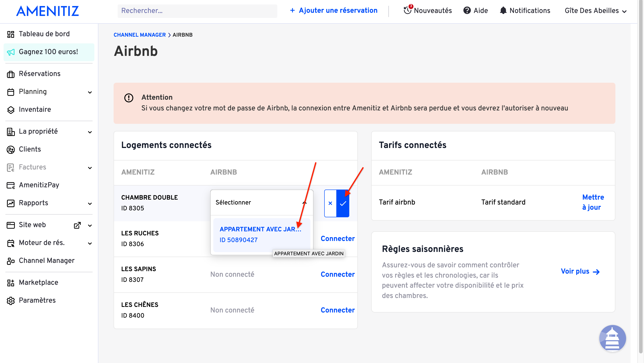Click Connecter for LES SAPINS
Screen dimensions: 644x363
337,274
